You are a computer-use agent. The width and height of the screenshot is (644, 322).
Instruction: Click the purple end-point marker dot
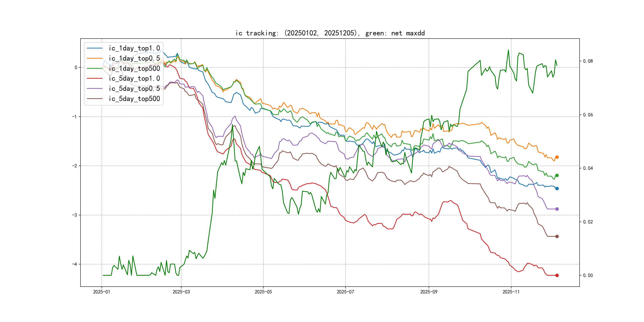point(557,209)
